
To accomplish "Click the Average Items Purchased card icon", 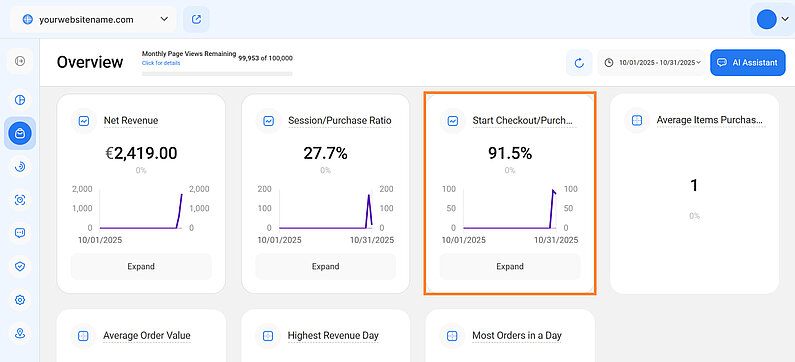I will pos(637,121).
